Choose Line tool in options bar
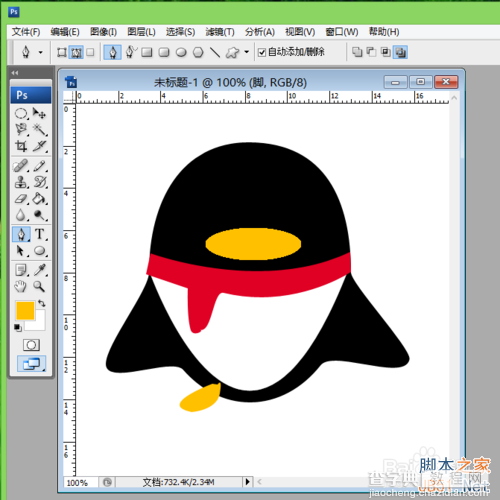Viewport: 500px width, 500px height. click(x=215, y=52)
